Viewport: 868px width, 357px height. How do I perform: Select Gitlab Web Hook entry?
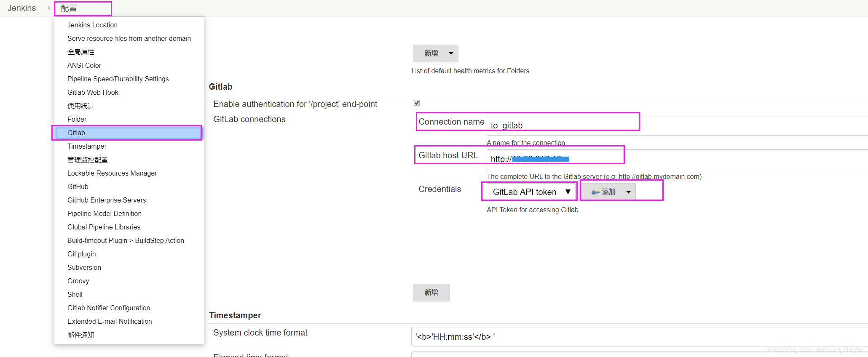(x=93, y=92)
